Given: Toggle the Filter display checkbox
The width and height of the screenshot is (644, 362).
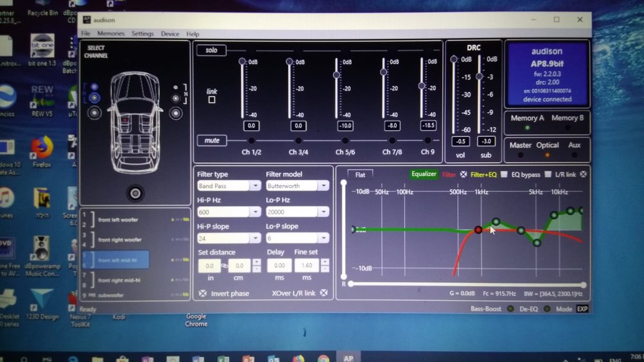Looking at the screenshot, I should point(463,174).
